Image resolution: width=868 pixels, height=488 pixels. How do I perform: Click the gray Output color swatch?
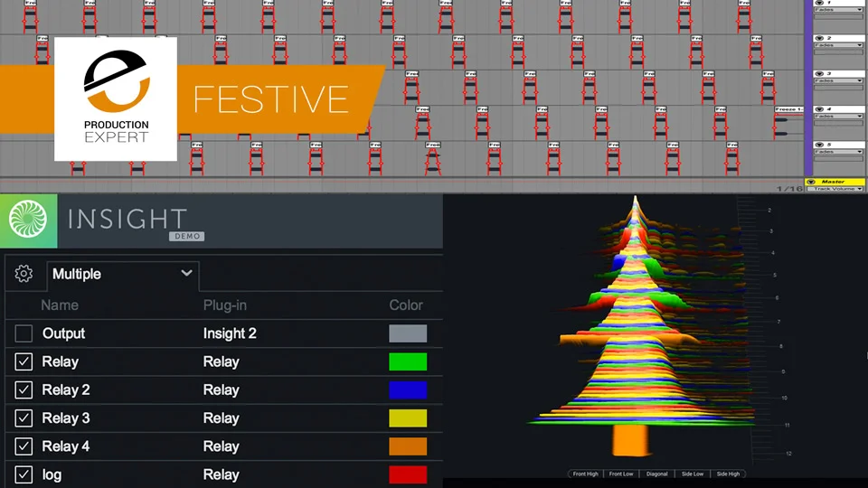[x=408, y=333]
